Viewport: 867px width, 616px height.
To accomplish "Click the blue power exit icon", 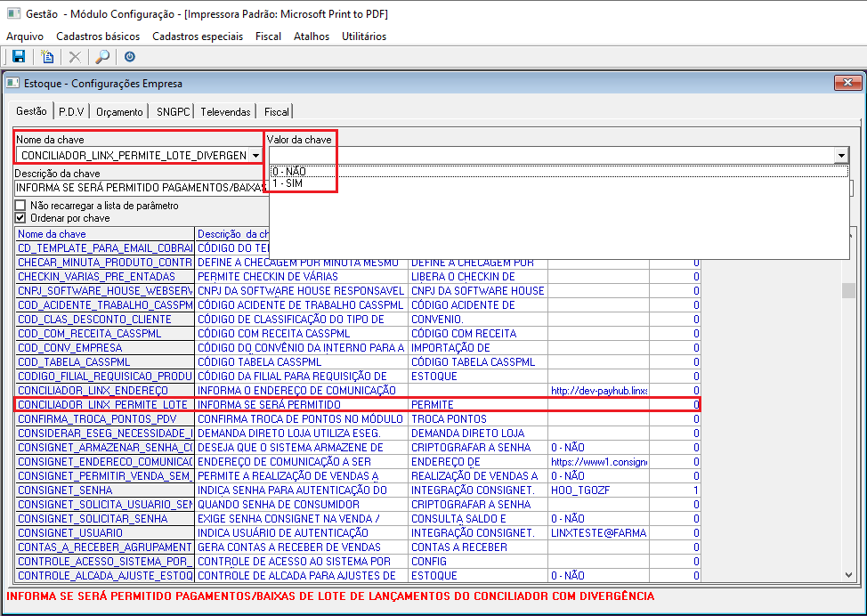I will pos(130,57).
